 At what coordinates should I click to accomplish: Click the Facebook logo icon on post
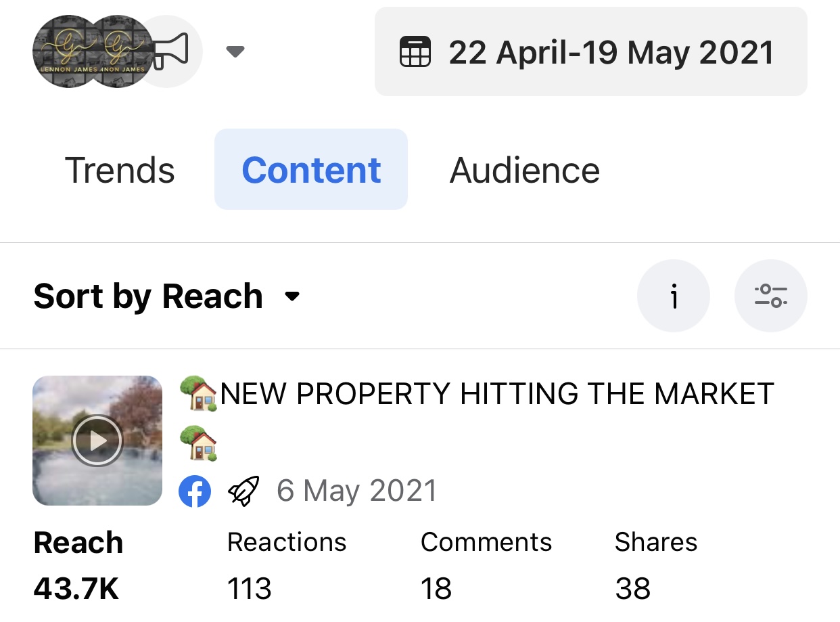pos(195,491)
